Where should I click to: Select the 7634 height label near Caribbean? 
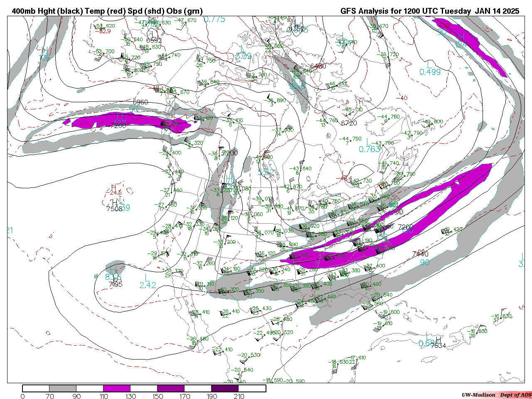(438, 345)
